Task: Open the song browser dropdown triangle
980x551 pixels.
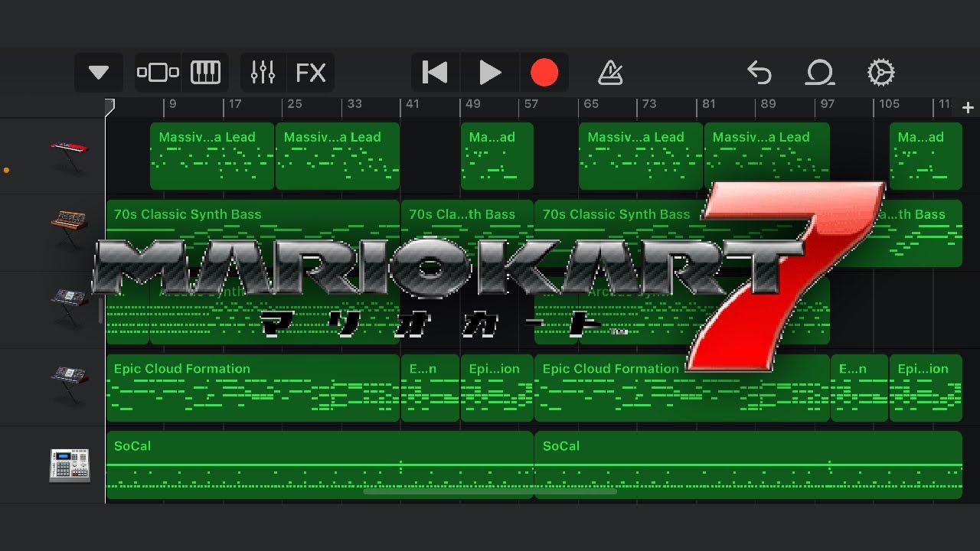Action: pyautogui.click(x=99, y=73)
